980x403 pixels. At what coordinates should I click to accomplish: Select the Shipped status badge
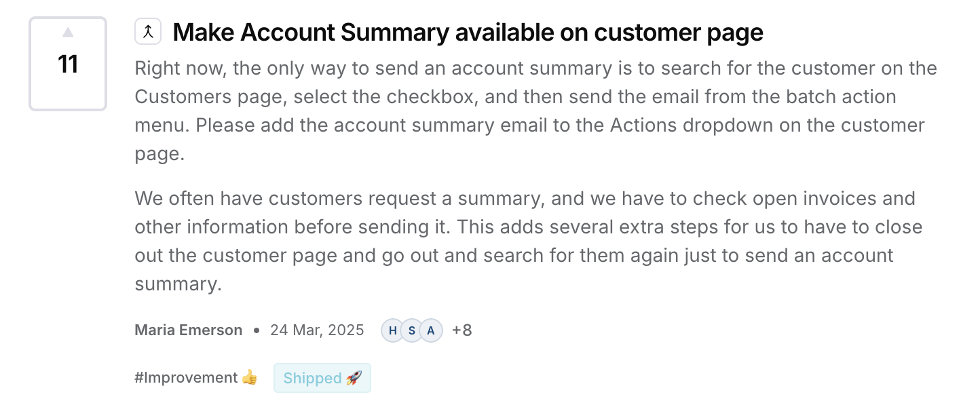coord(312,378)
